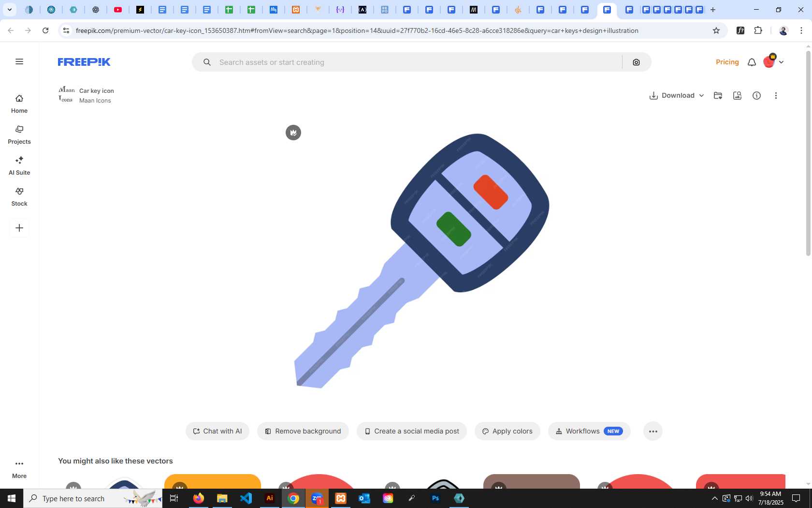Click the orange related vector thumbnail
812x508 pixels.
pyautogui.click(x=213, y=481)
